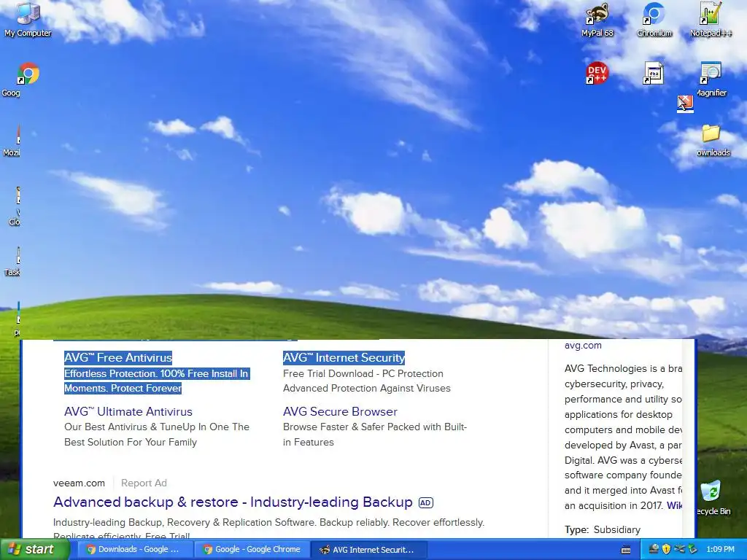Launch the Dev-C++ desktop shortcut
747x560 pixels.
click(597, 74)
